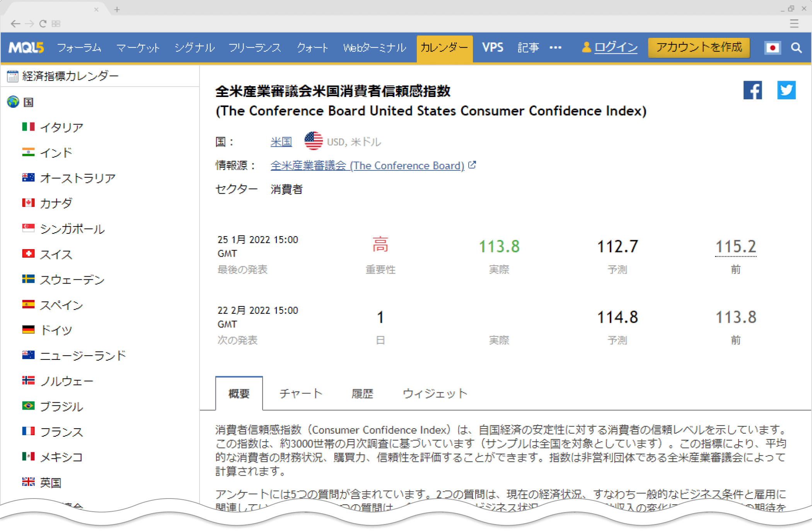The height and width of the screenshot is (531, 812).
Task: Click the forecast value 112.7
Action: point(618,247)
